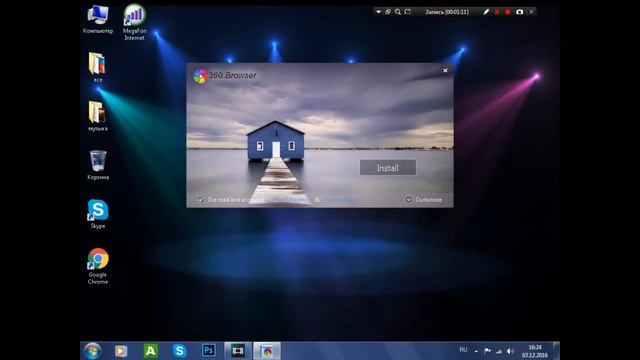
Task: Open Skype from the taskbar
Action: (x=180, y=351)
